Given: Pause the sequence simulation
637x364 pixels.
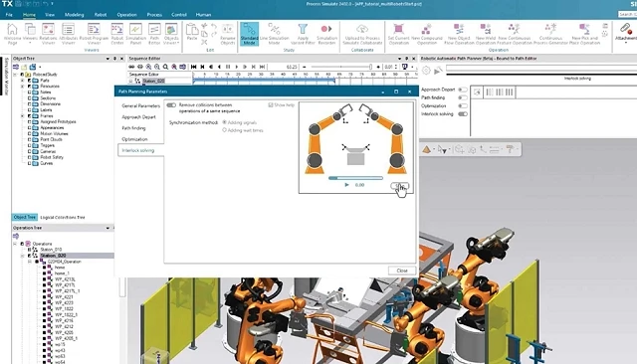Looking at the screenshot, I should (228, 67).
